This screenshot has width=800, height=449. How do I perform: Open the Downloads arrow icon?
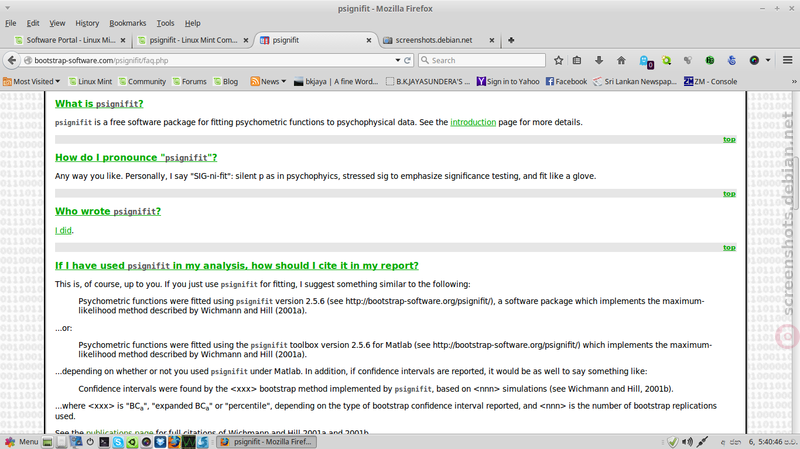(599, 60)
